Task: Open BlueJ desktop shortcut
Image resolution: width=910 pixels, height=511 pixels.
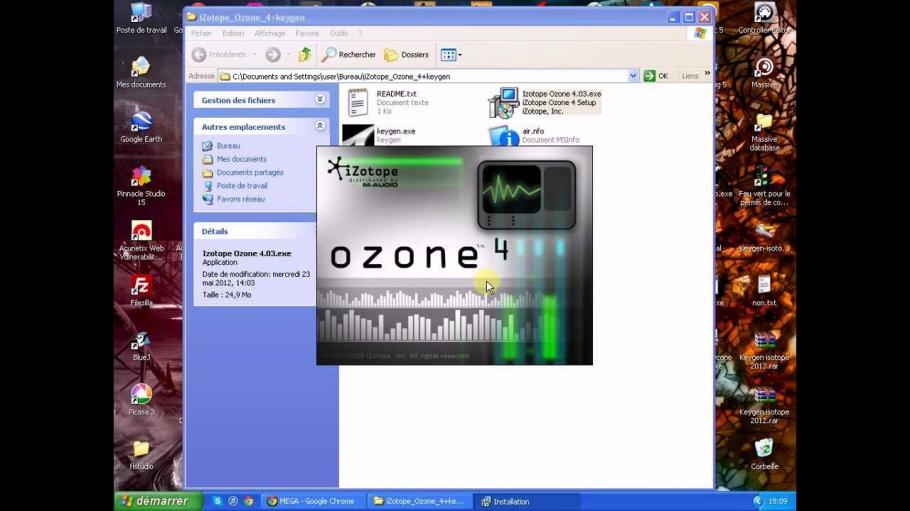Action: tap(141, 346)
